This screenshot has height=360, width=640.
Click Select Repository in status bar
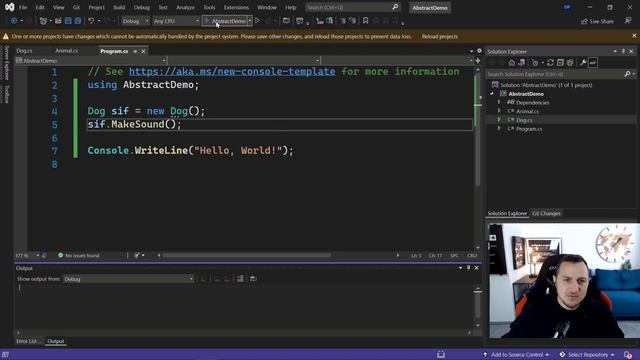pyautogui.click(x=588, y=355)
